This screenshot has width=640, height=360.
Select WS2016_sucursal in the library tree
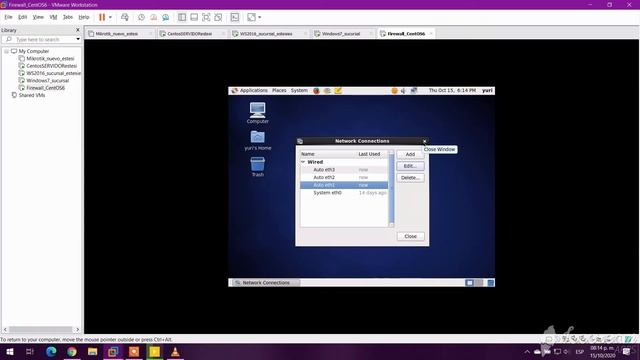(x=53, y=73)
